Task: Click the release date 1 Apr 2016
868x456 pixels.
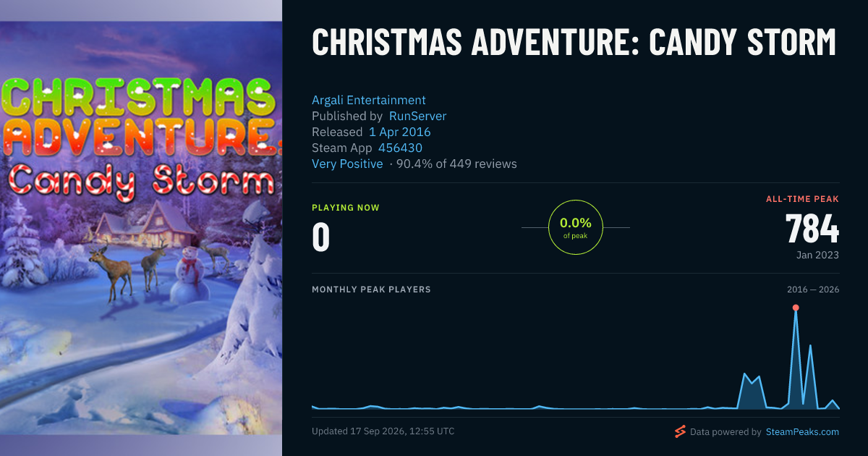Action: tap(399, 132)
